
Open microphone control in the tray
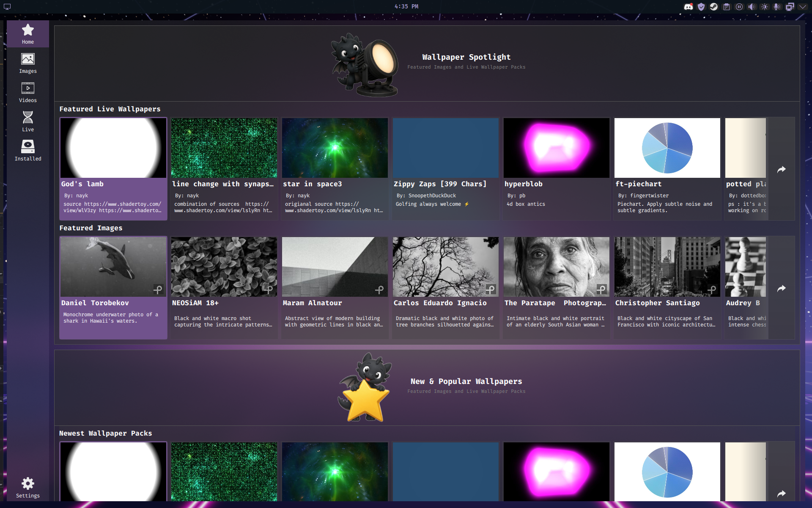[x=777, y=7]
